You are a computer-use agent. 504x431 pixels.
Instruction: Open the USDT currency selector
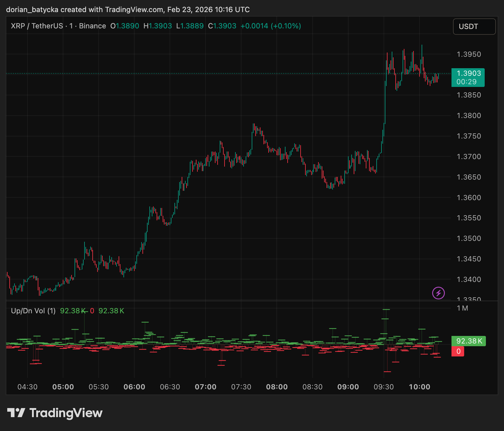(474, 27)
